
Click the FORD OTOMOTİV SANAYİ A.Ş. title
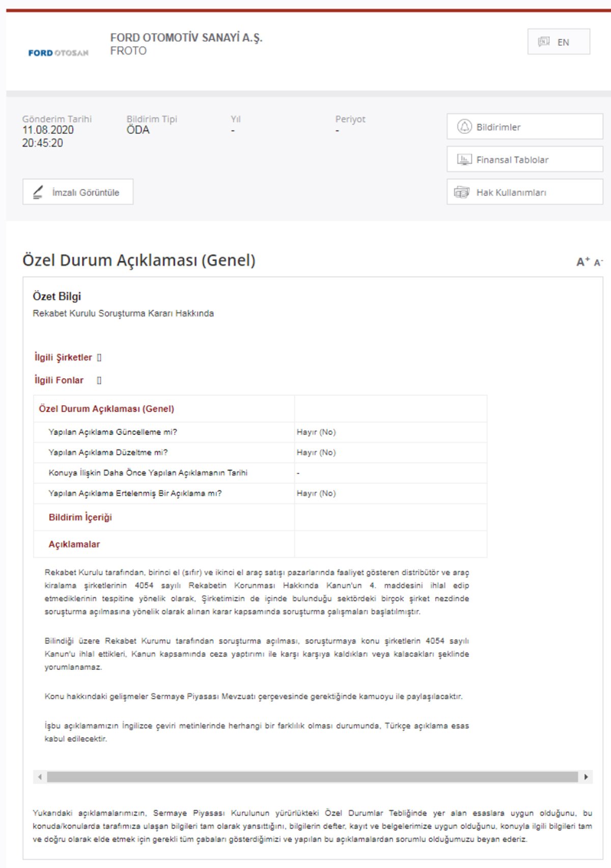[186, 38]
